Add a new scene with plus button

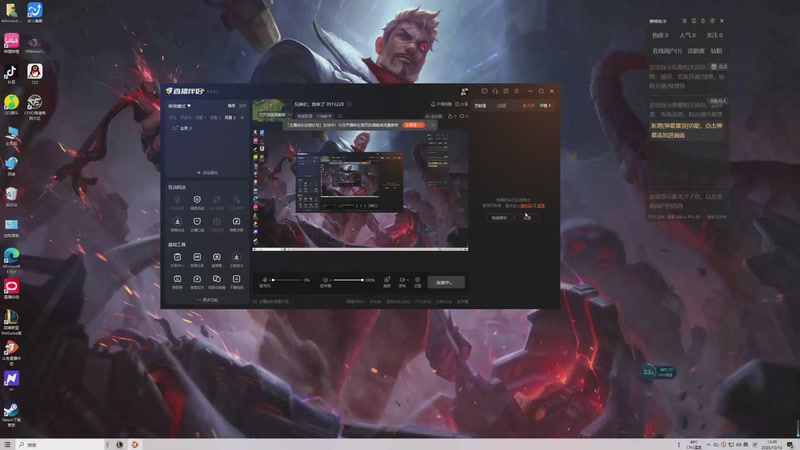tap(242, 117)
